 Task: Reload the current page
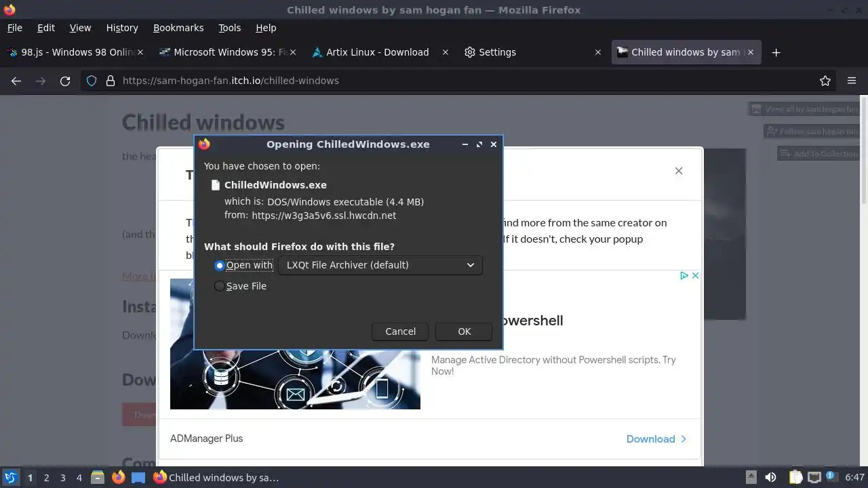click(65, 81)
